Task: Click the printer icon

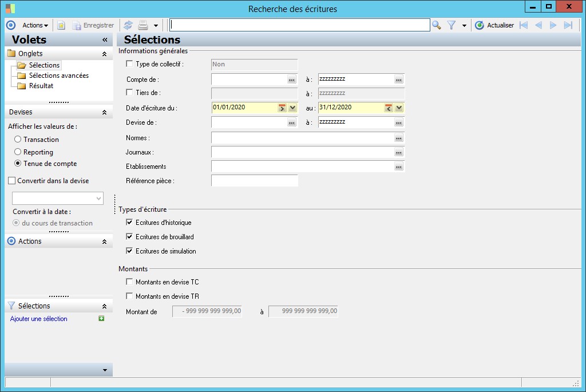Action: tap(143, 25)
